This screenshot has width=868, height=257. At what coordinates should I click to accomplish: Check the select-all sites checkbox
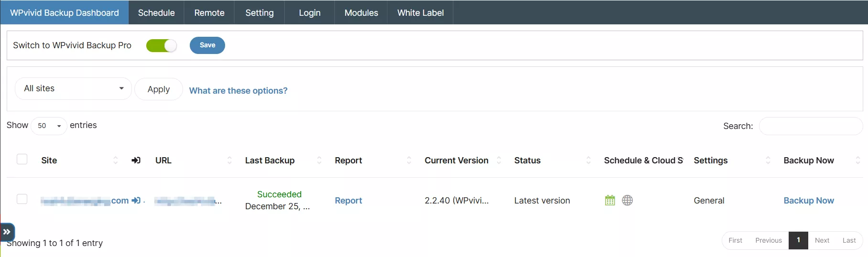22,159
